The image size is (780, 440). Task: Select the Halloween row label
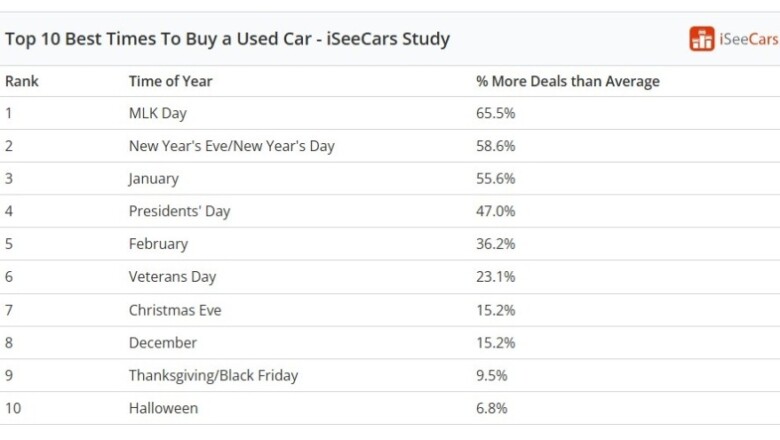pyautogui.click(x=163, y=408)
